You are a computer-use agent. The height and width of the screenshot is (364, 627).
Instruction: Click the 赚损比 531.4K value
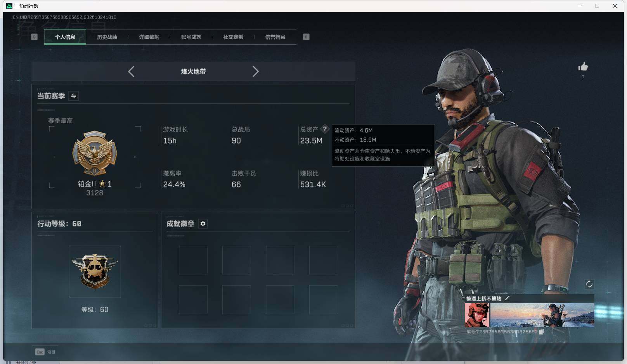click(313, 185)
